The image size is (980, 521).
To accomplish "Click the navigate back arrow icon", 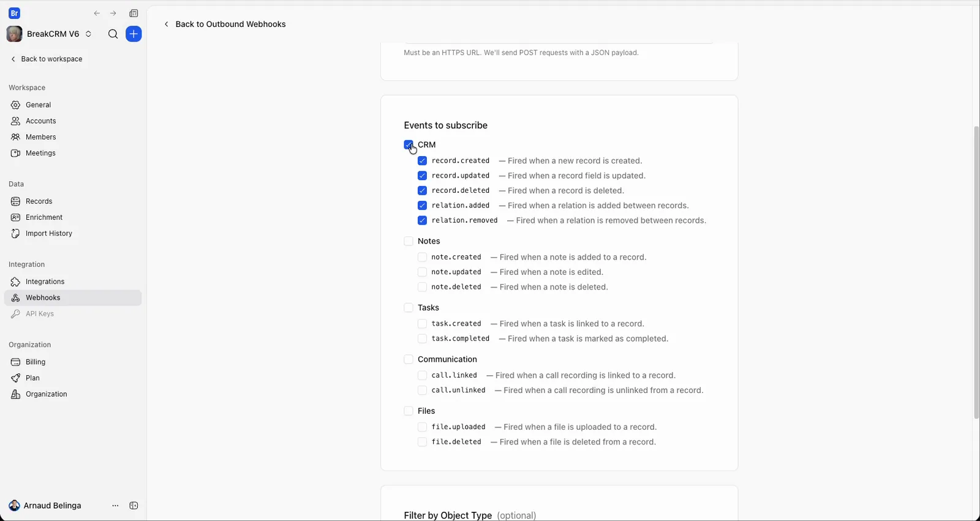I will point(97,13).
